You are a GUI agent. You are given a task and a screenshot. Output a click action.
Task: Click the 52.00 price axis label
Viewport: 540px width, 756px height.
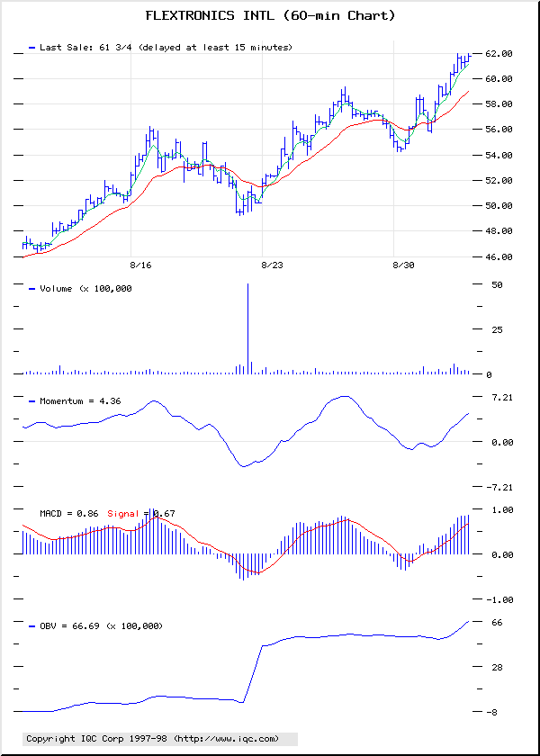click(499, 180)
